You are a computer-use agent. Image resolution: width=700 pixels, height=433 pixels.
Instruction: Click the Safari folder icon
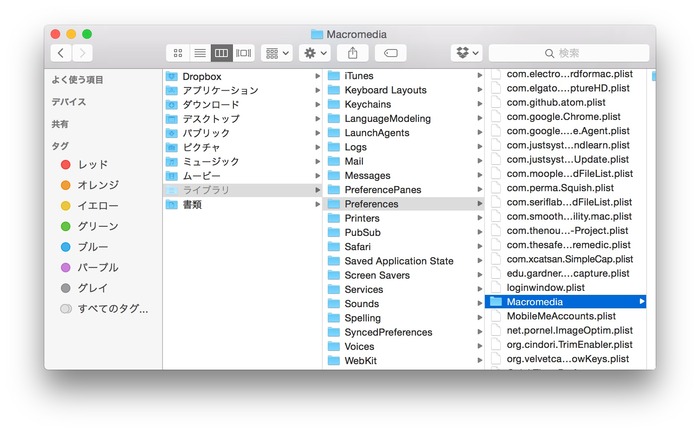[333, 247]
